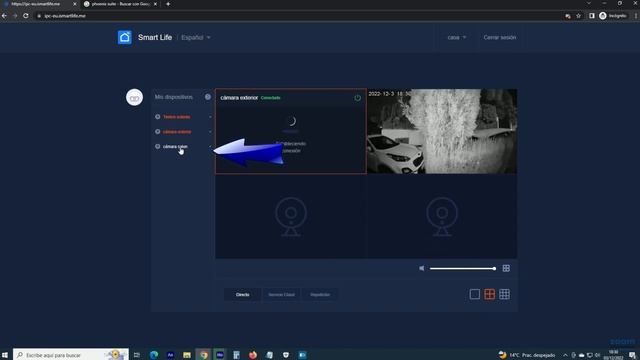
Task: Open a new browser tab
Action: (x=168, y=4)
